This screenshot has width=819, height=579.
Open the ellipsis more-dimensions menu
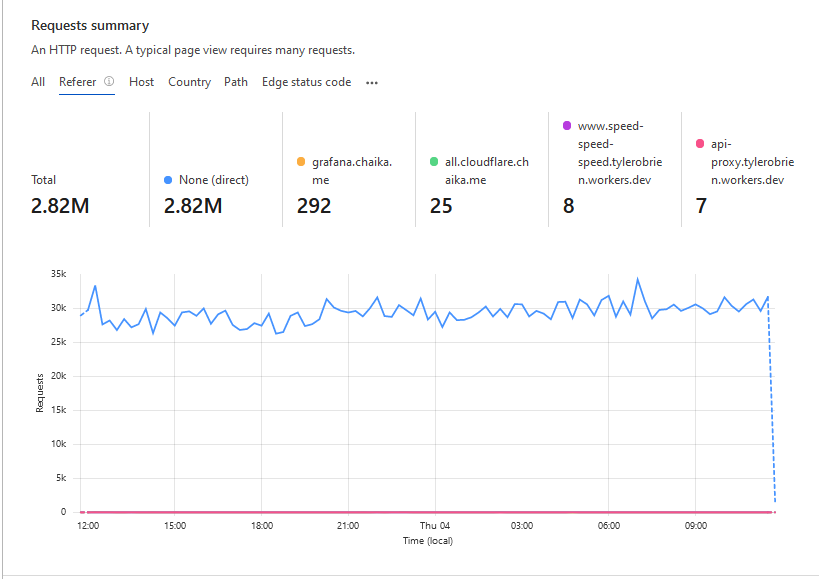click(372, 83)
